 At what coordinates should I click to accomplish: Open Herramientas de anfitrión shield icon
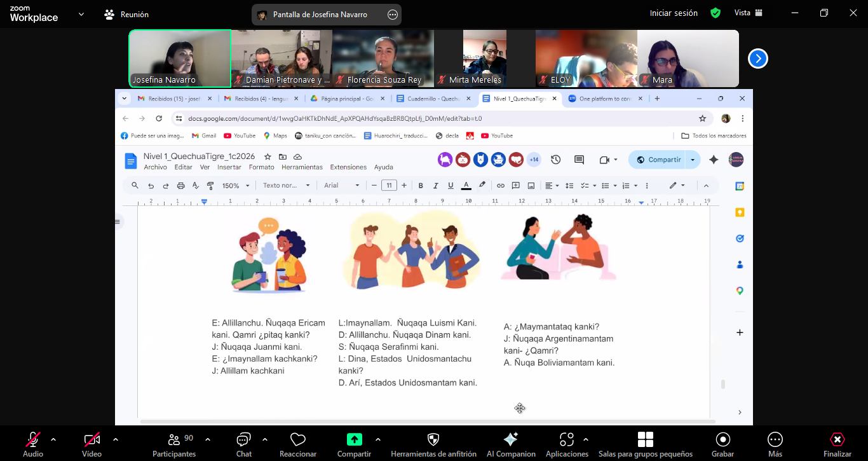[x=433, y=444]
